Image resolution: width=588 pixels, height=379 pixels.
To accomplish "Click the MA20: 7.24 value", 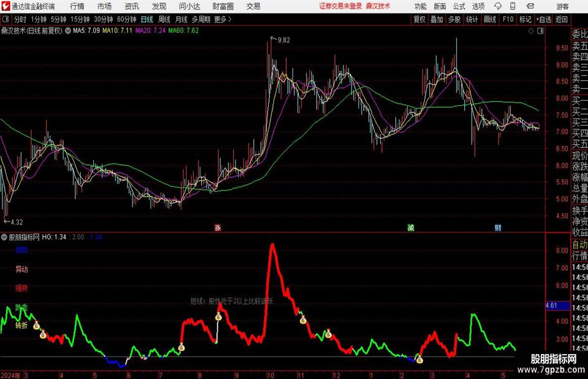I will click(151, 30).
